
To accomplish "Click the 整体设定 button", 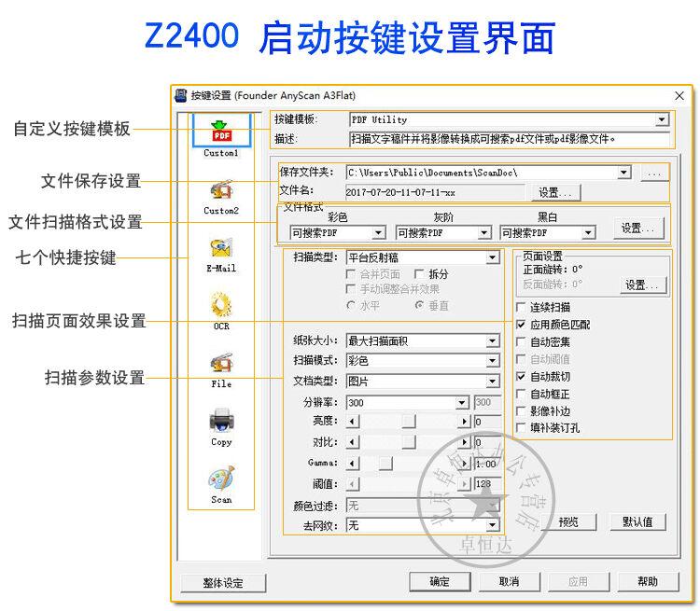I will click(223, 582).
